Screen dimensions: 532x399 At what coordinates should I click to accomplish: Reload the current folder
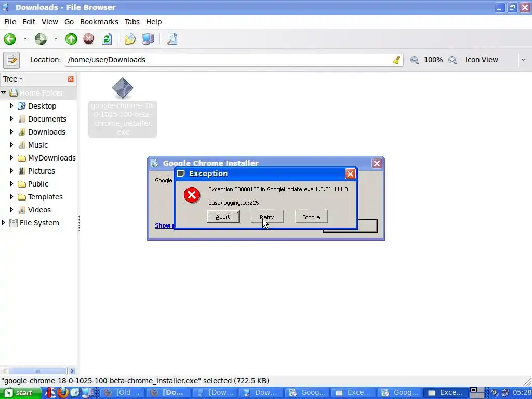pos(107,39)
